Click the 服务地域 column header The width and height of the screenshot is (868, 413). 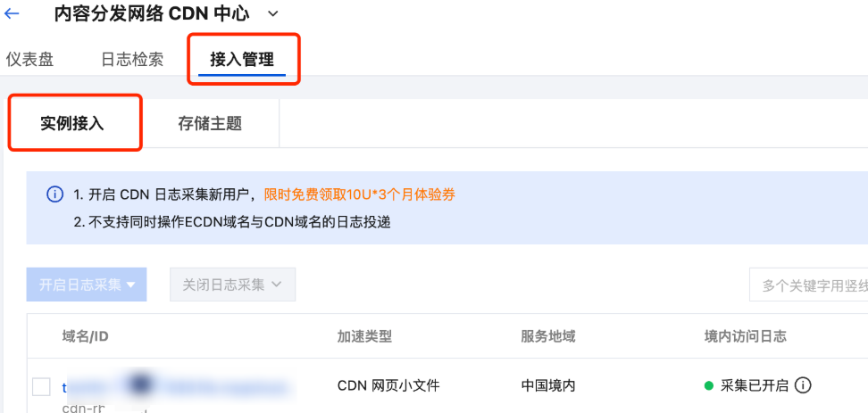click(548, 336)
